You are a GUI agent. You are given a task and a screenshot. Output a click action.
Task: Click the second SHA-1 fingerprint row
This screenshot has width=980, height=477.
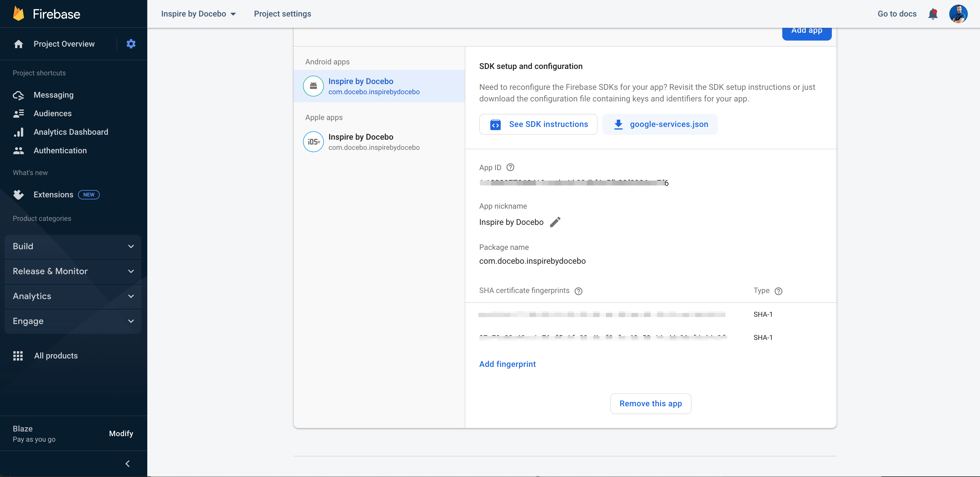651,337
